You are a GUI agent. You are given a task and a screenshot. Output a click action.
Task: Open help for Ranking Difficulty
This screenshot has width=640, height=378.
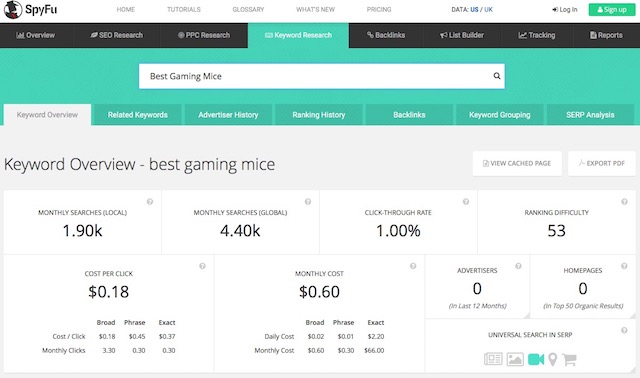point(624,202)
